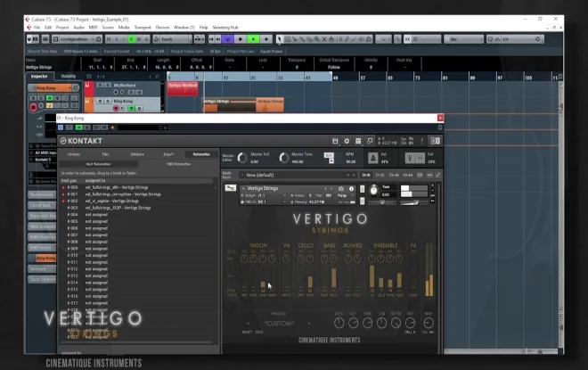Click Vertigo Strings snapshot camera icon
The image size is (588, 370).
pyautogui.click(x=341, y=188)
